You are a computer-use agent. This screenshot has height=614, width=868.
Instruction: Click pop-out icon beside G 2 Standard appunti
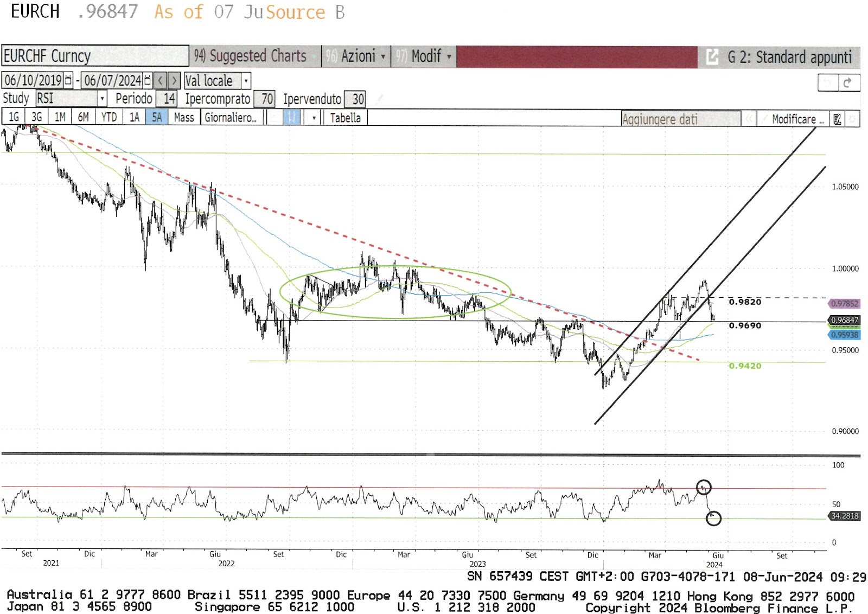[712, 56]
